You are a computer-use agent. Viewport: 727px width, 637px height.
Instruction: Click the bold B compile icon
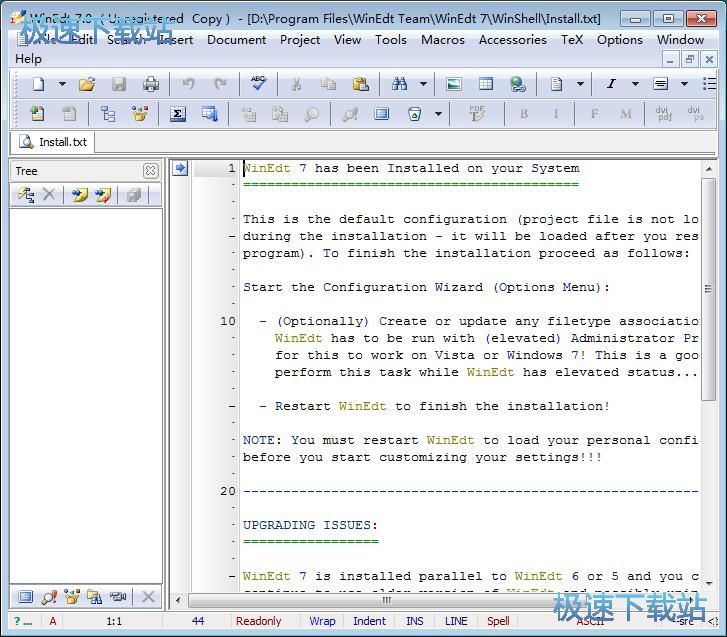point(524,114)
